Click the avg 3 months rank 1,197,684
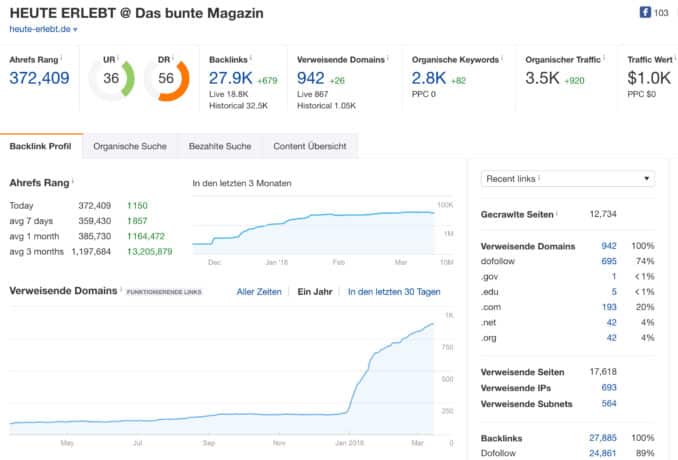Viewport: 678px width, 460px height. click(x=91, y=252)
